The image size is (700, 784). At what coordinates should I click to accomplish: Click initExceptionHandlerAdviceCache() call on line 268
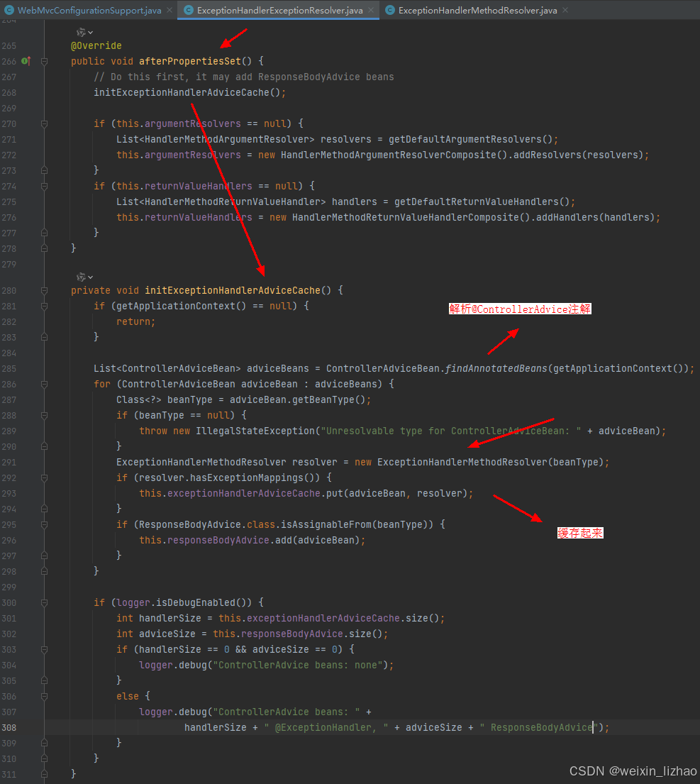point(187,92)
